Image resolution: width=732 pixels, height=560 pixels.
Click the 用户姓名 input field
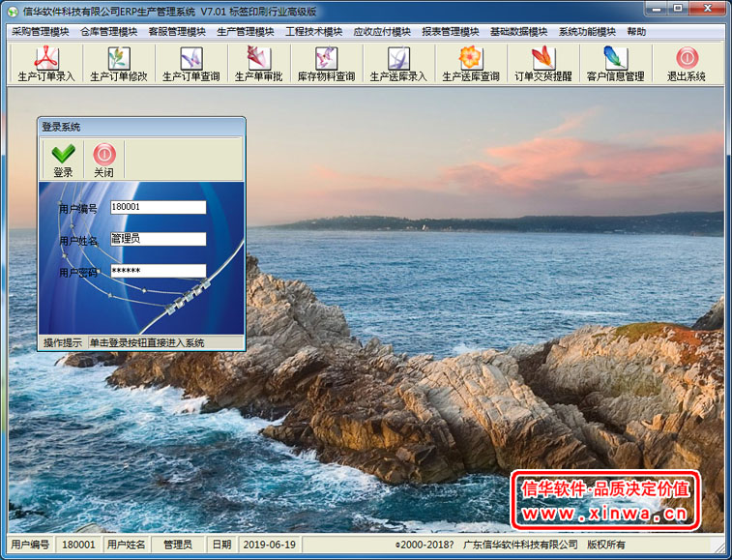tap(159, 239)
